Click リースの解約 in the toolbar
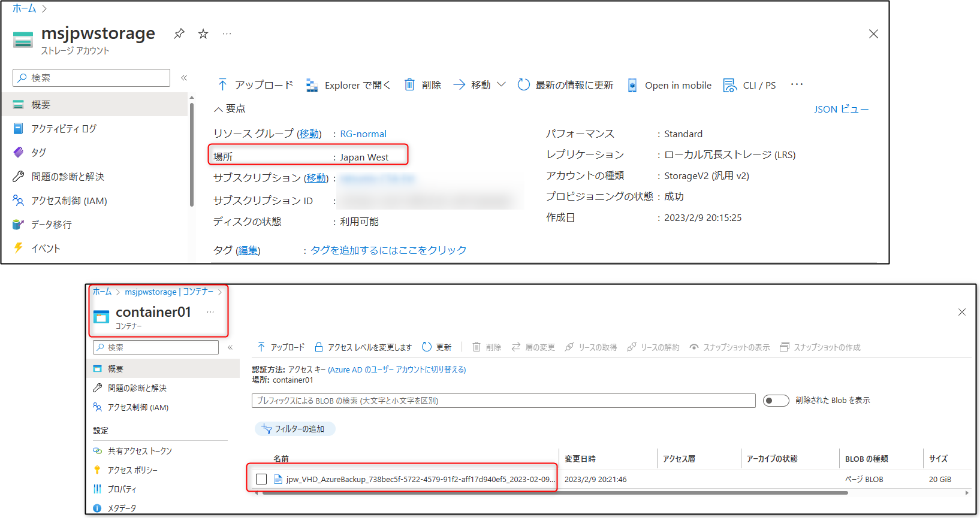 coord(653,347)
